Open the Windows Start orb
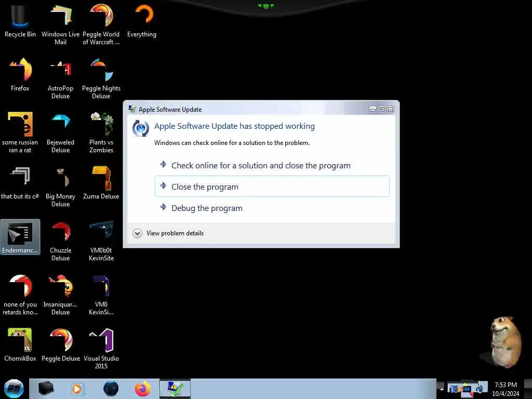Screen dimensions: 532x399 click(14, 389)
